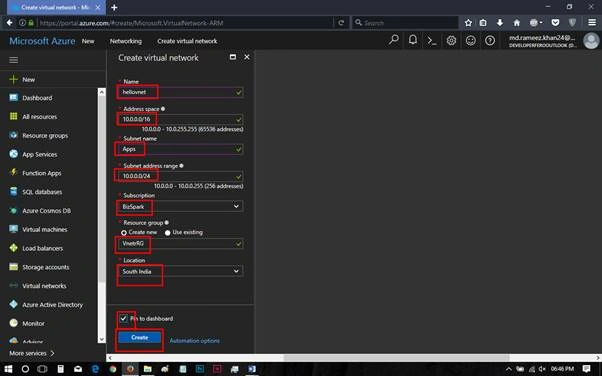Click the Address space input field
This screenshot has width=602, height=376.
pyautogui.click(x=180, y=119)
